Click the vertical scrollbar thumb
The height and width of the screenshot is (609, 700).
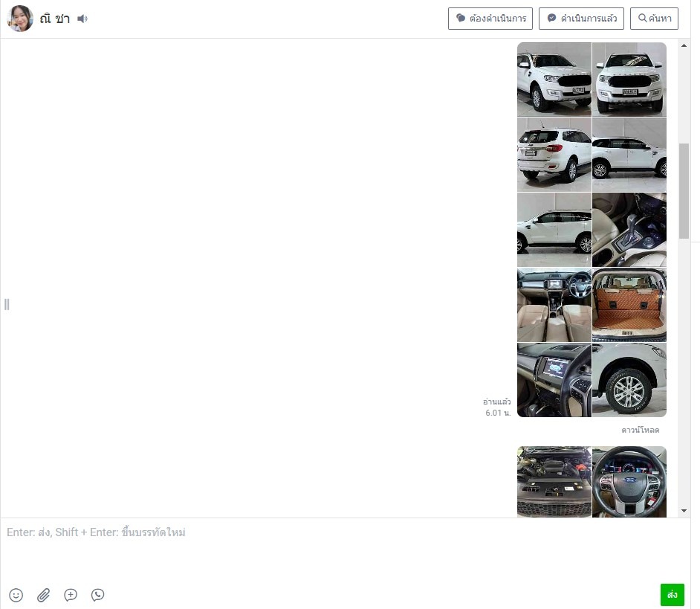pyautogui.click(x=684, y=191)
